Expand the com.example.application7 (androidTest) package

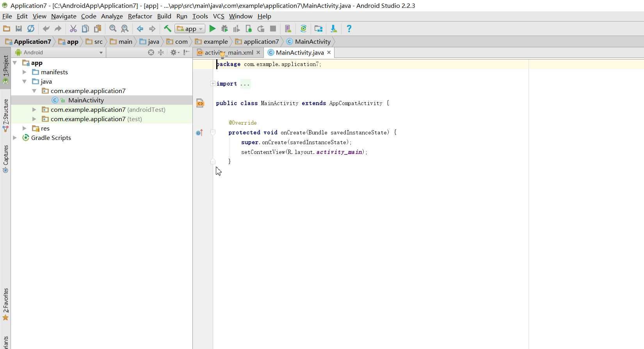(34, 109)
